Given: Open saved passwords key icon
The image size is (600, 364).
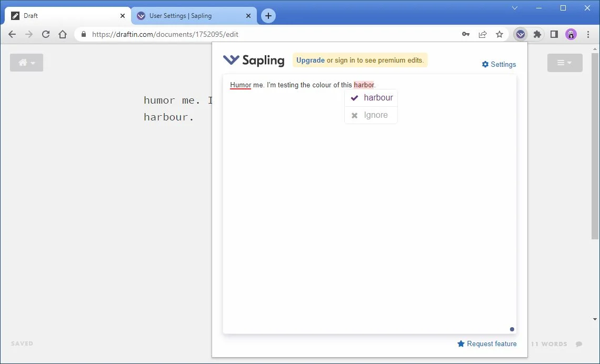Looking at the screenshot, I should [x=466, y=34].
